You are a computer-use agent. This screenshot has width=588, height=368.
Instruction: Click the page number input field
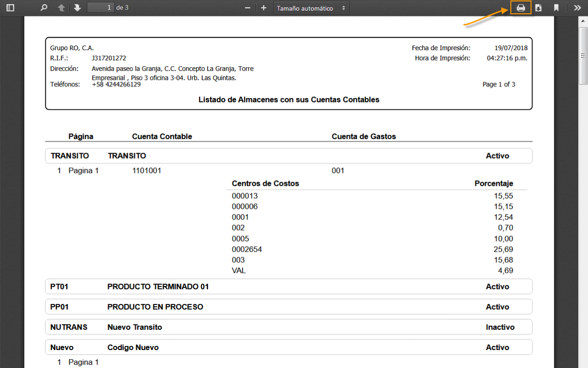101,8
